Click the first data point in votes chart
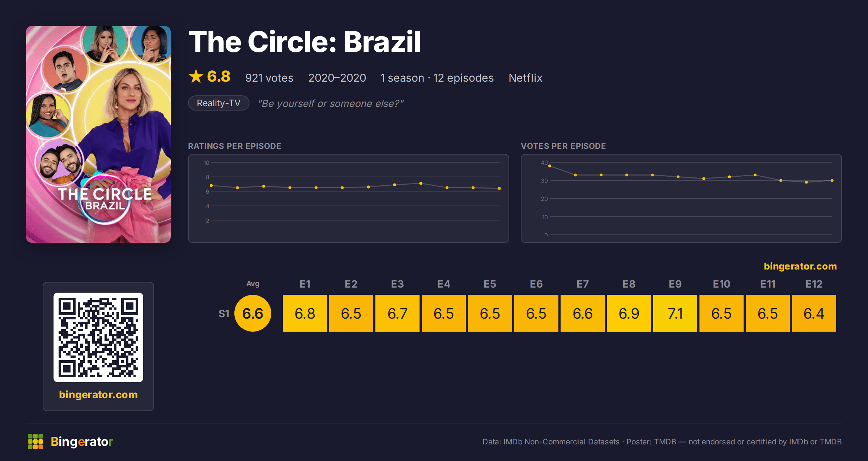This screenshot has width=868, height=461. [550, 166]
